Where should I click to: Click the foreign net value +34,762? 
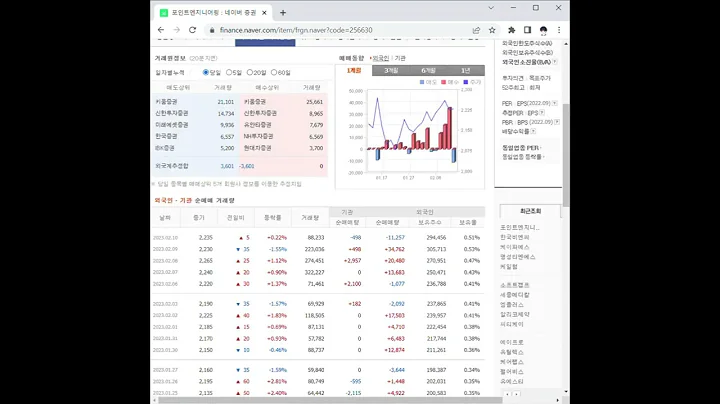coord(394,249)
